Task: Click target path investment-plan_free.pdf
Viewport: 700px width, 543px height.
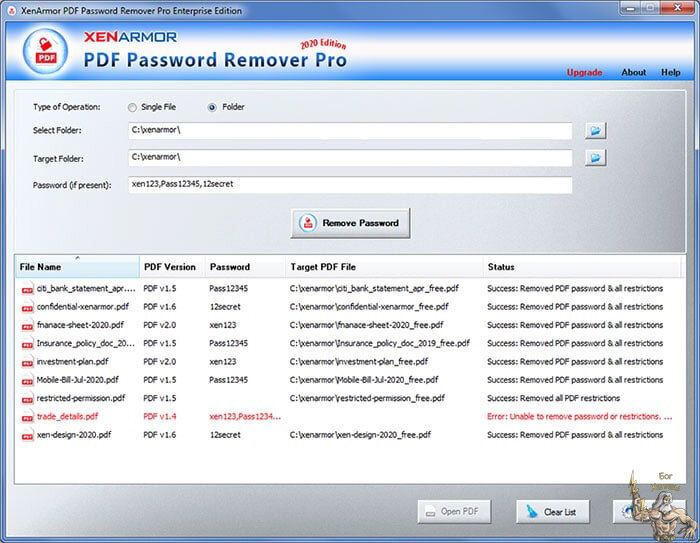Action: click(358, 362)
